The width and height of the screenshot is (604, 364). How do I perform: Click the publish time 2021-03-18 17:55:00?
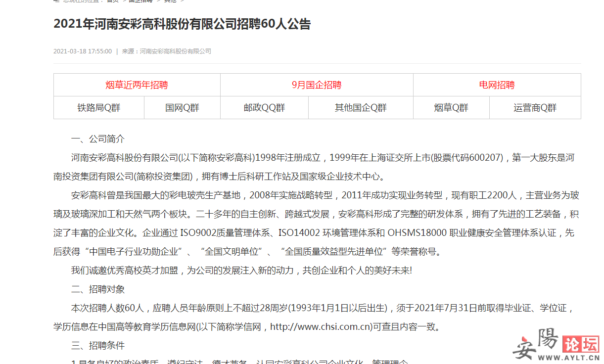click(x=83, y=51)
